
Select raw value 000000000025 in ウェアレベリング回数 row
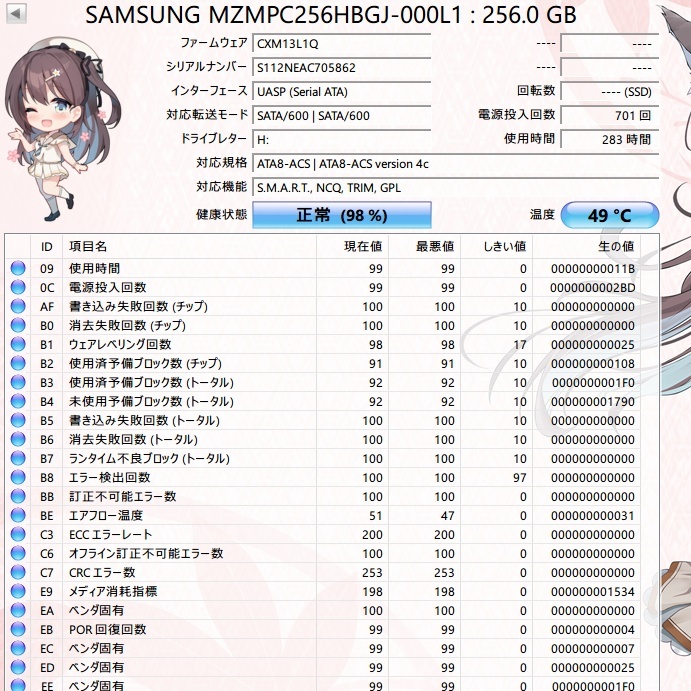coord(592,345)
